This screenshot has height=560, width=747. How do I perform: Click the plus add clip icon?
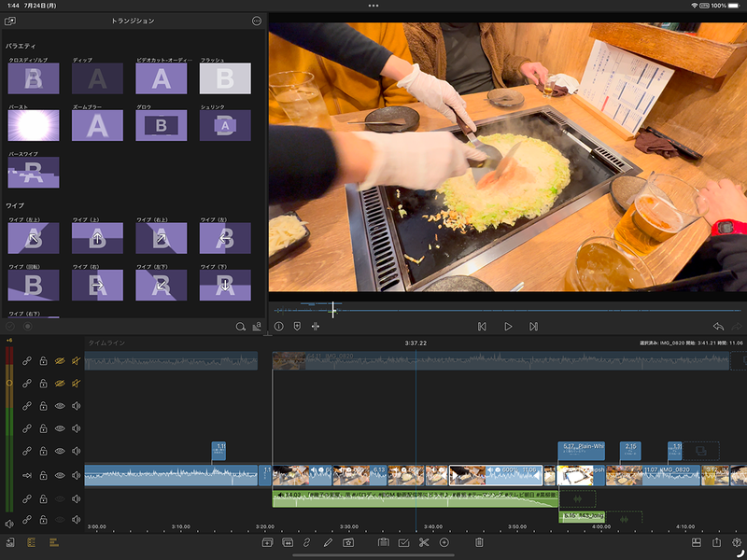(x=444, y=542)
